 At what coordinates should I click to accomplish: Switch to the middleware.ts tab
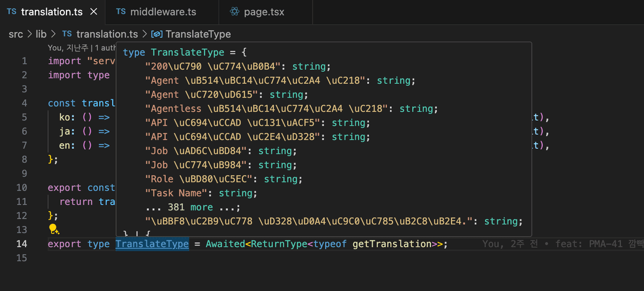point(163,12)
